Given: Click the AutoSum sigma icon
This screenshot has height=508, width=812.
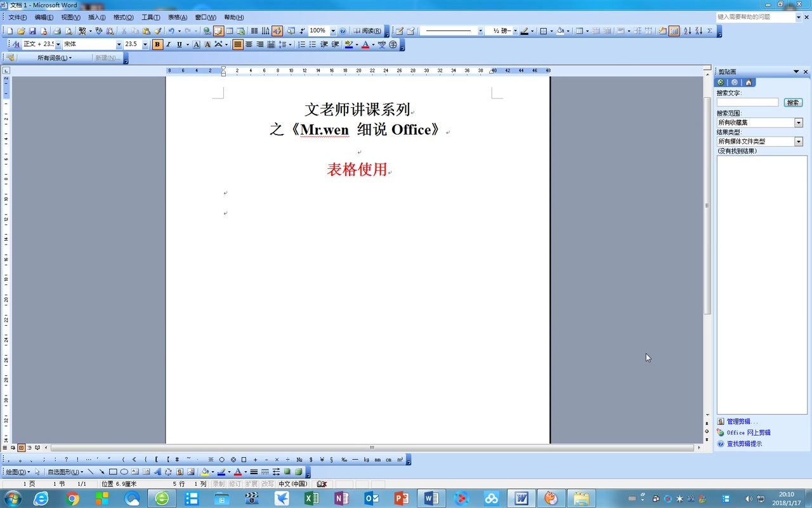Looking at the screenshot, I should pos(710,30).
